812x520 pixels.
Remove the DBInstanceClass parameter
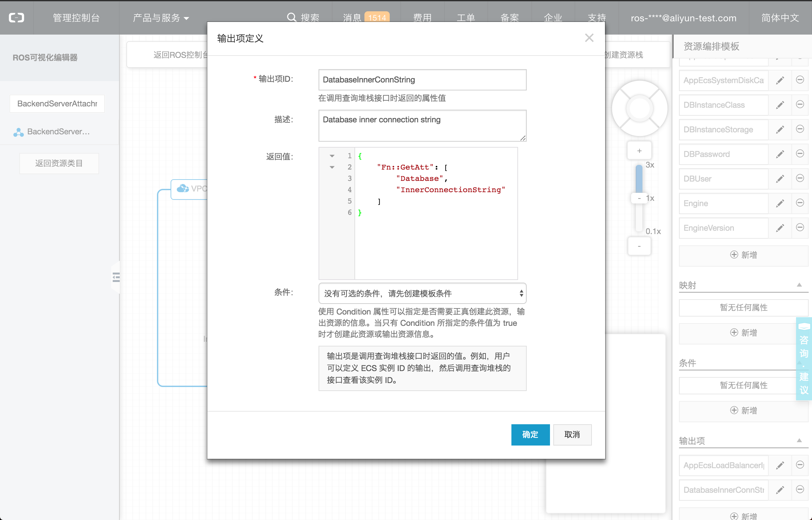pos(799,104)
